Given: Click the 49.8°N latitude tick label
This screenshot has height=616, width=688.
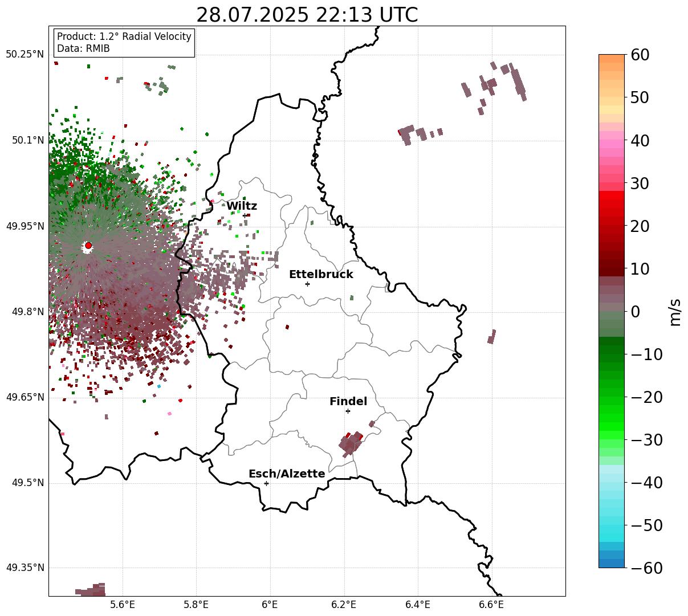Looking at the screenshot, I should (27, 312).
